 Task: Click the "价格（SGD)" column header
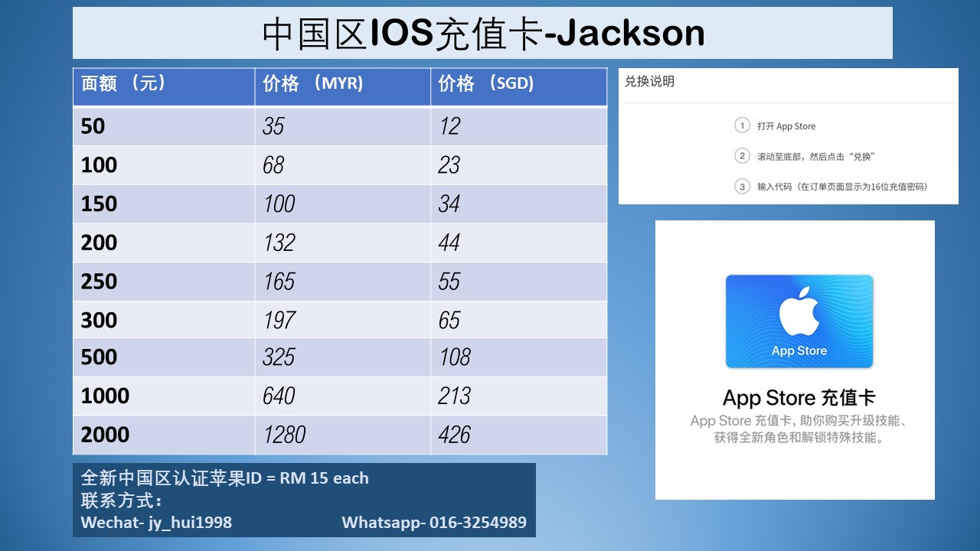click(519, 86)
